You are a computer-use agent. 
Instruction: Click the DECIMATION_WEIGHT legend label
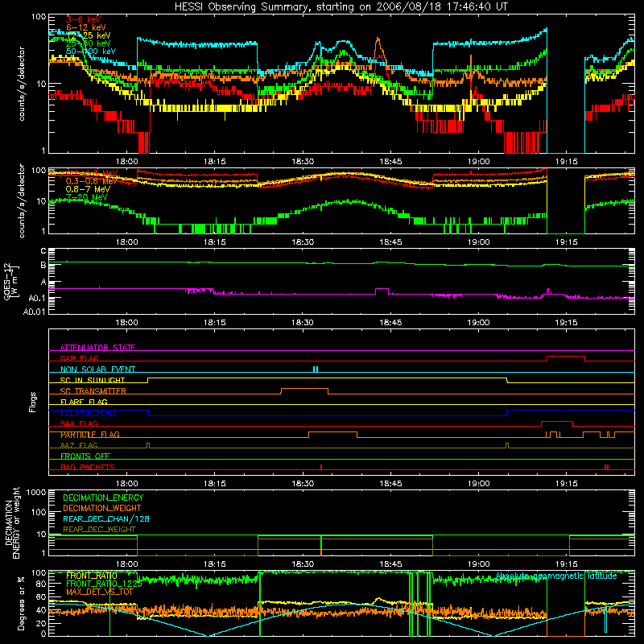(x=102, y=508)
